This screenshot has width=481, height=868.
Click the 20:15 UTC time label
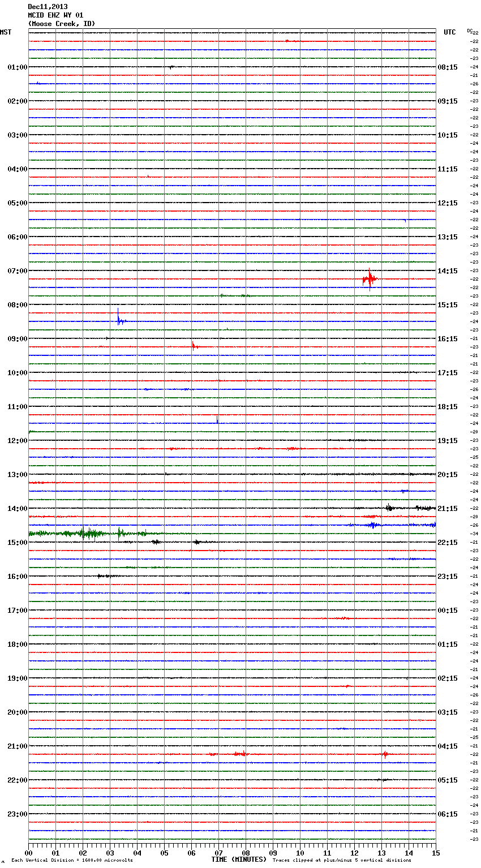[x=448, y=475]
